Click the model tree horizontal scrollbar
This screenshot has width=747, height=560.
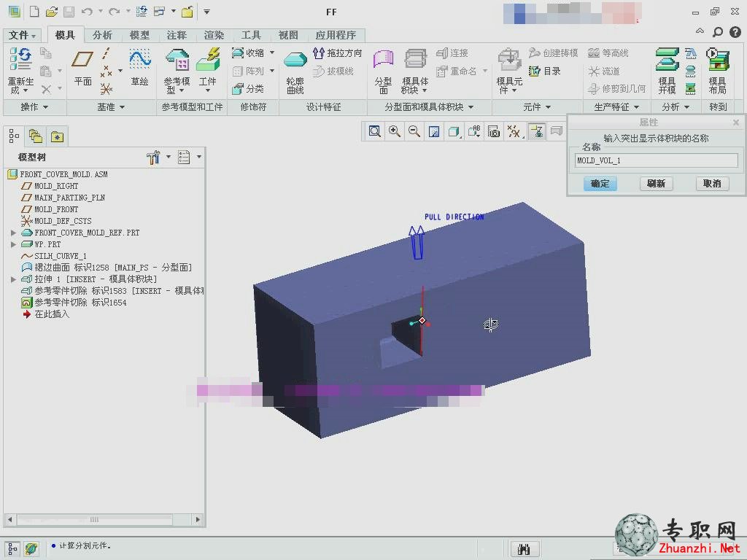click(x=94, y=519)
